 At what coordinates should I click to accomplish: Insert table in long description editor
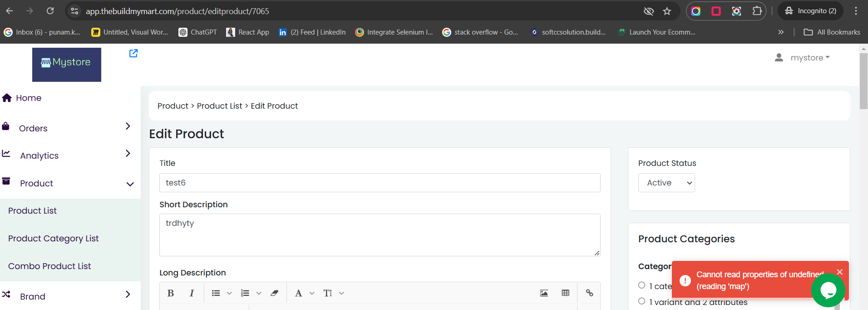[x=566, y=293]
